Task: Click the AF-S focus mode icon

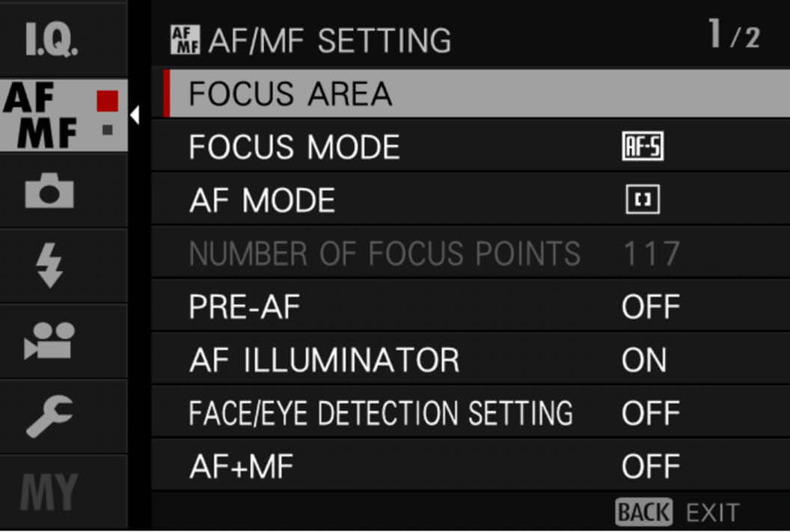Action: [x=643, y=146]
